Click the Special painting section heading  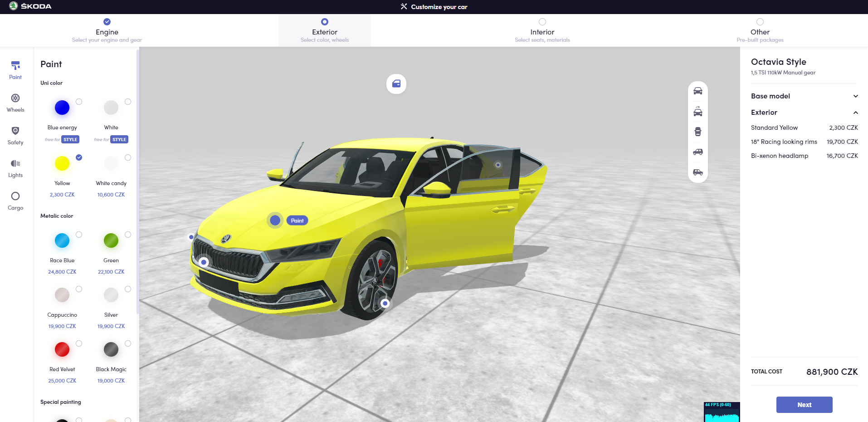click(61, 402)
